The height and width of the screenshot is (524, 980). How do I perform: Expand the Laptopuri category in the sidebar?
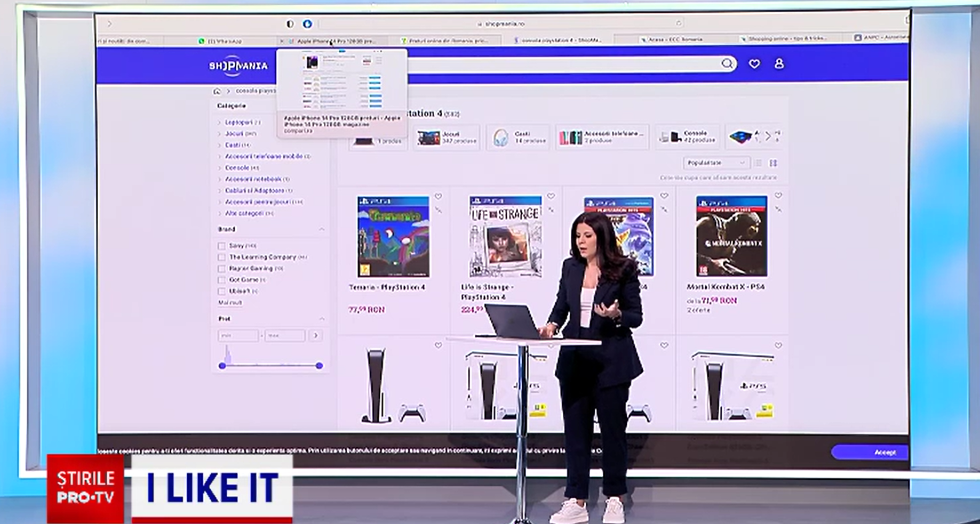(219, 122)
